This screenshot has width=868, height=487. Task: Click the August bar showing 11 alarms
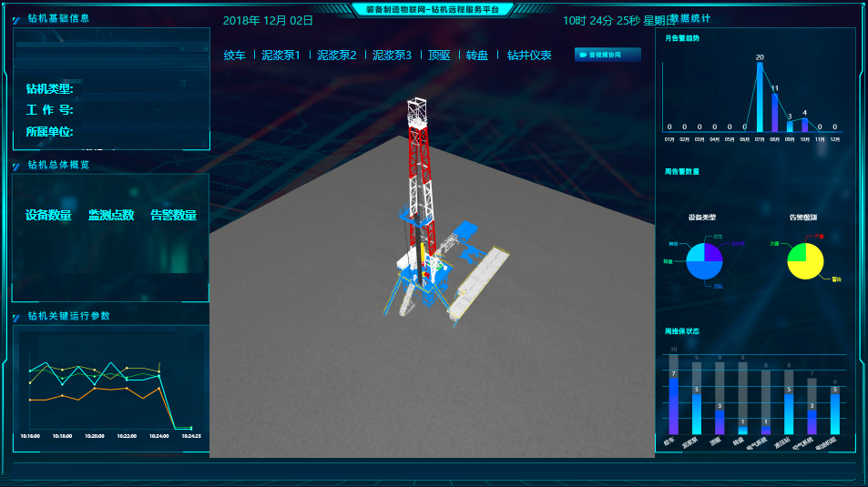click(x=774, y=113)
